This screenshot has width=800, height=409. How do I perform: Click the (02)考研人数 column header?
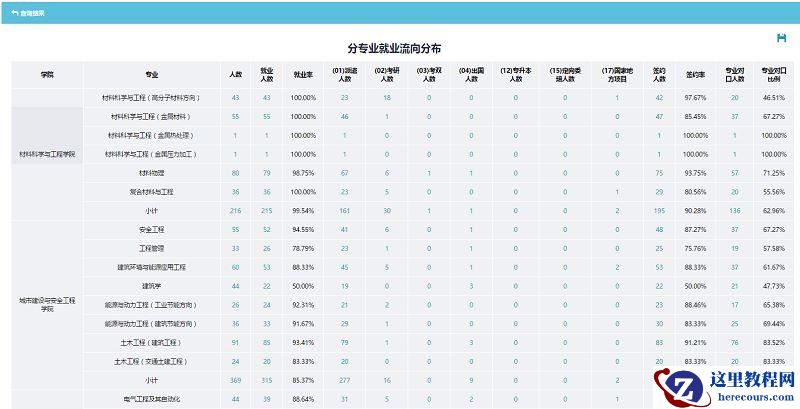387,74
